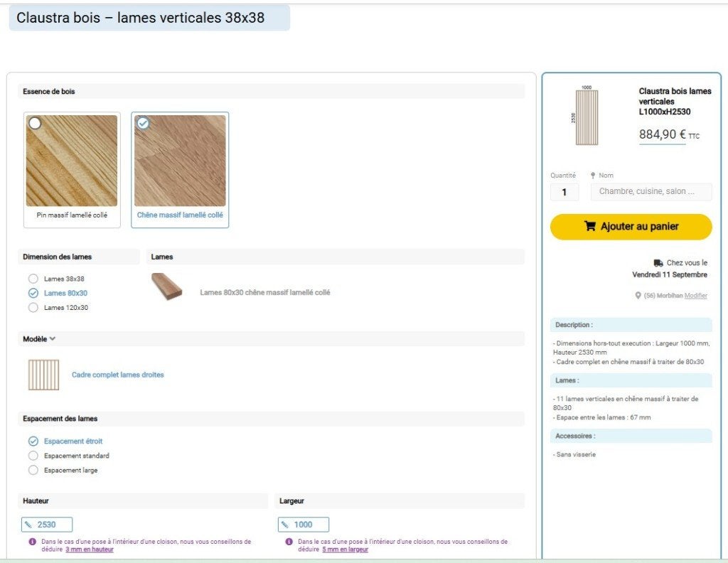Select Espacement standard radio option
The image size is (728, 563).
pyautogui.click(x=33, y=456)
